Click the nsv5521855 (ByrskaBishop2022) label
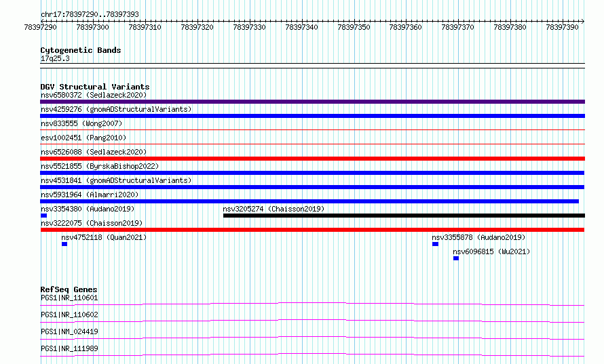 point(100,166)
